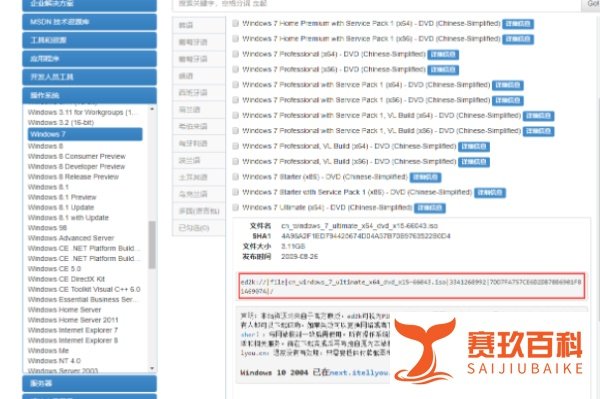The width and height of the screenshot is (600, 399).
Task: Check Windows 7 Professional (x86) DVD box
Action: pos(235,69)
